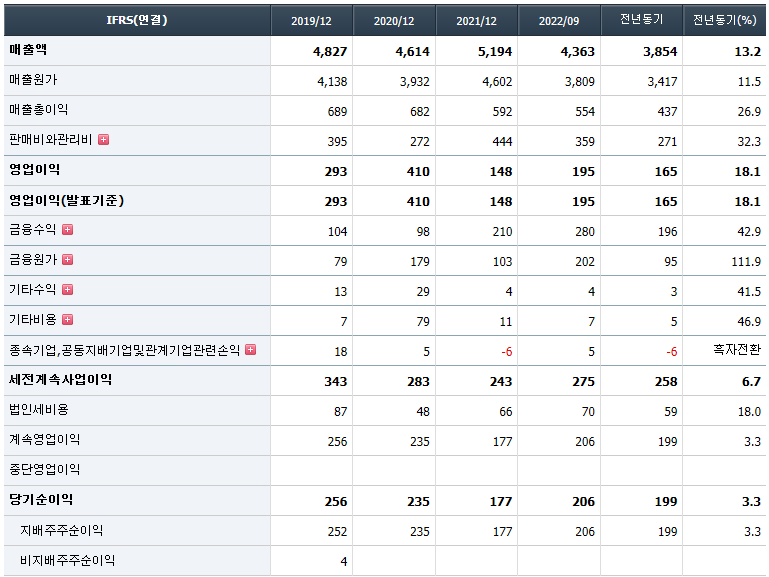Click the 금융수익 label text
Screen dimensions: 769x577
(x=32, y=229)
